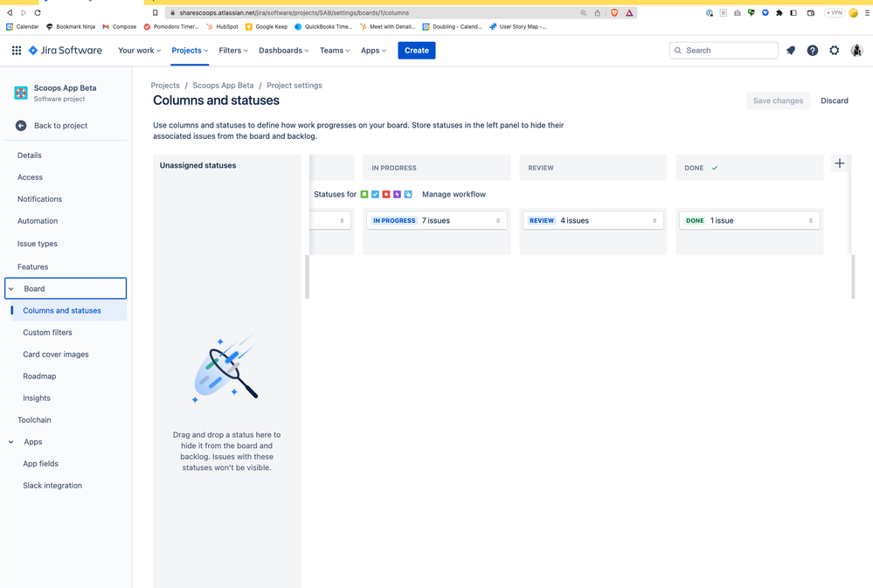Click the Task issue type icon
The image size is (873, 588).
tap(375, 194)
